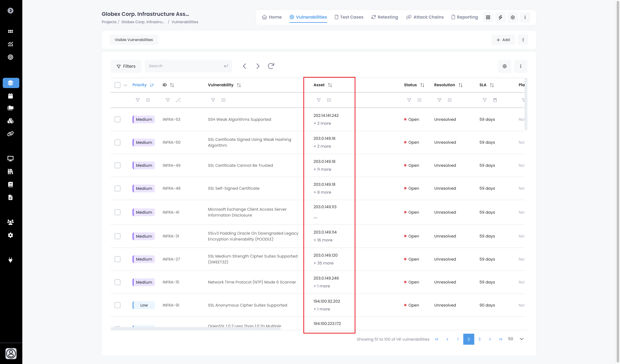Image resolution: width=620 pixels, height=364 pixels.
Task: Expand the left sidebar with arrow button
Action: tap(10, 11)
